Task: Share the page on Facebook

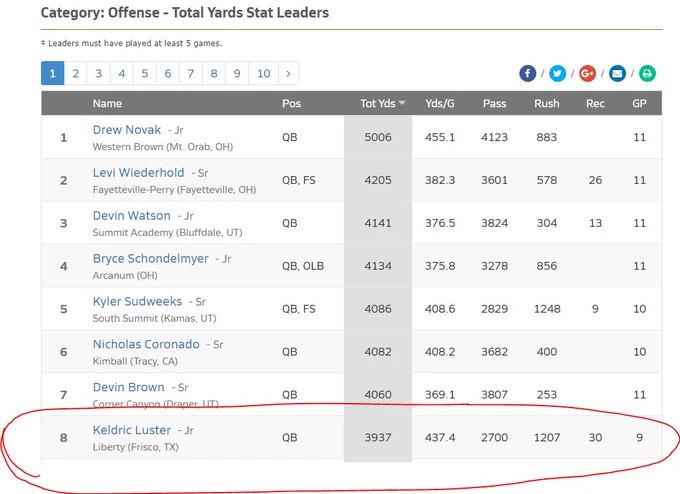Action: coord(527,73)
